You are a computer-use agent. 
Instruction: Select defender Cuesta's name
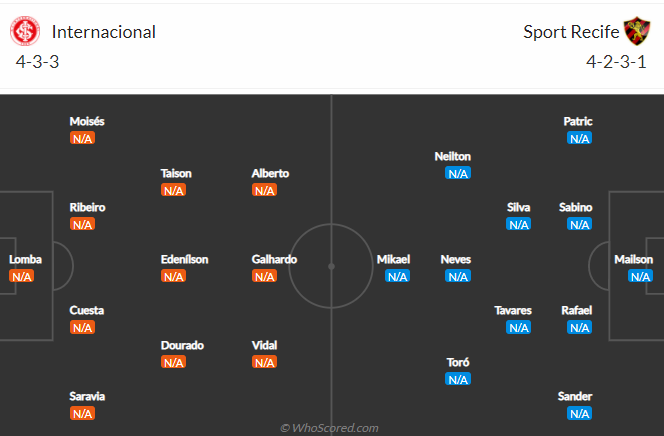tap(86, 310)
